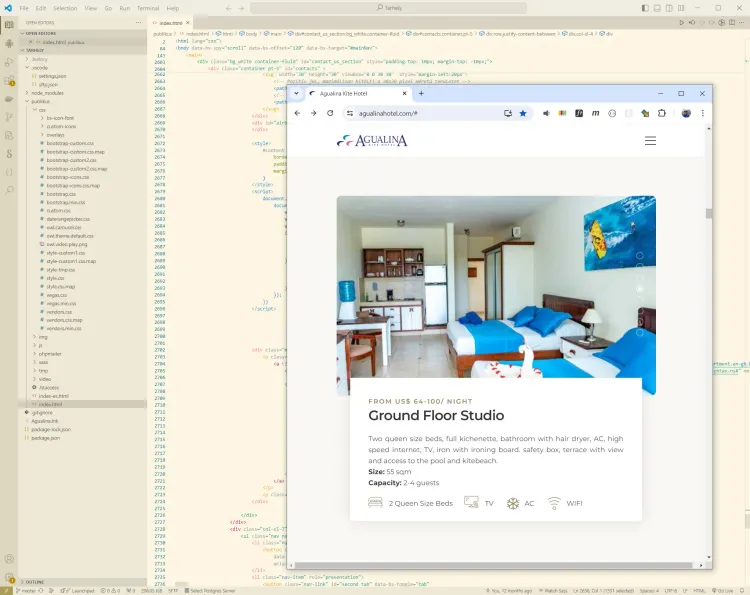Click the Chrome forward arrow
Image resolution: width=750 pixels, height=595 pixels.
[x=313, y=113]
